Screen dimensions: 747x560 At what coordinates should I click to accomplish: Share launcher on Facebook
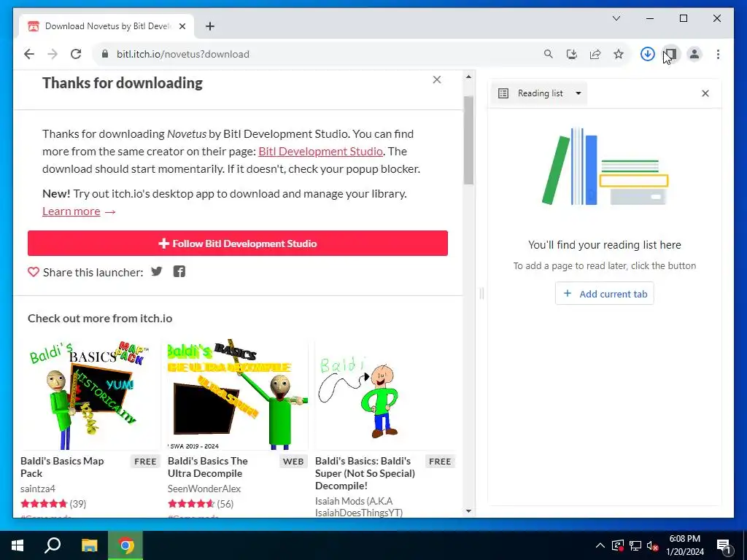tap(179, 271)
